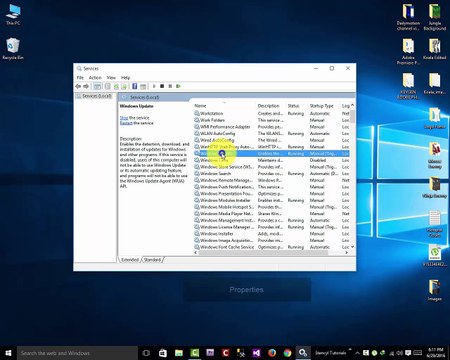Screen dimensions: 450x360
Task: Sort by the Startup Type column header
Action: click(321, 106)
